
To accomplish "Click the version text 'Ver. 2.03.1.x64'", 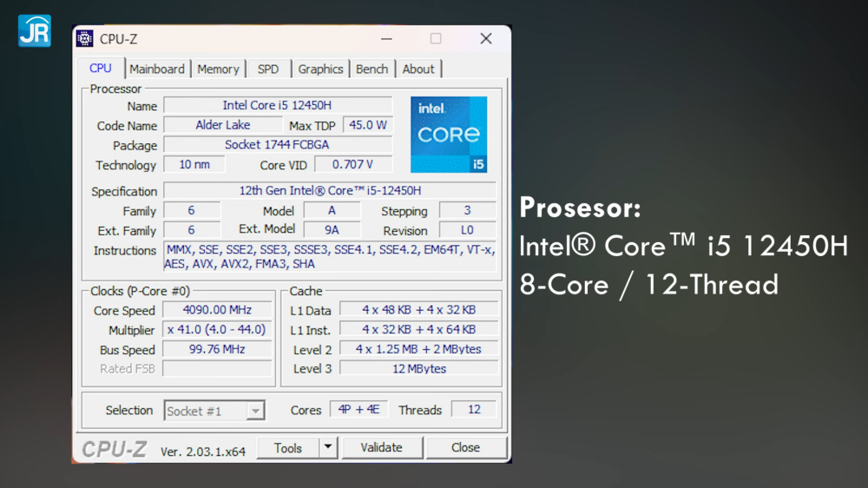I will tap(203, 452).
